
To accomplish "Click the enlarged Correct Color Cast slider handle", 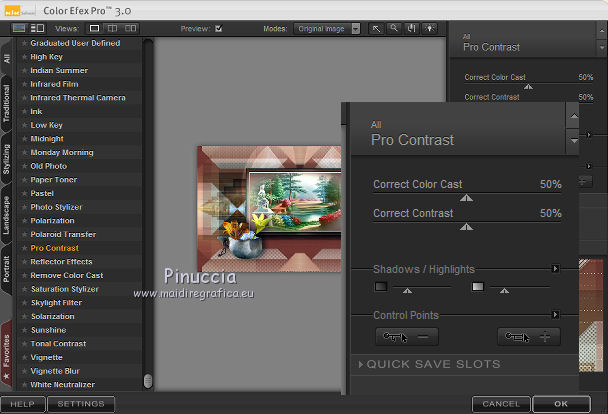I will 466,198.
